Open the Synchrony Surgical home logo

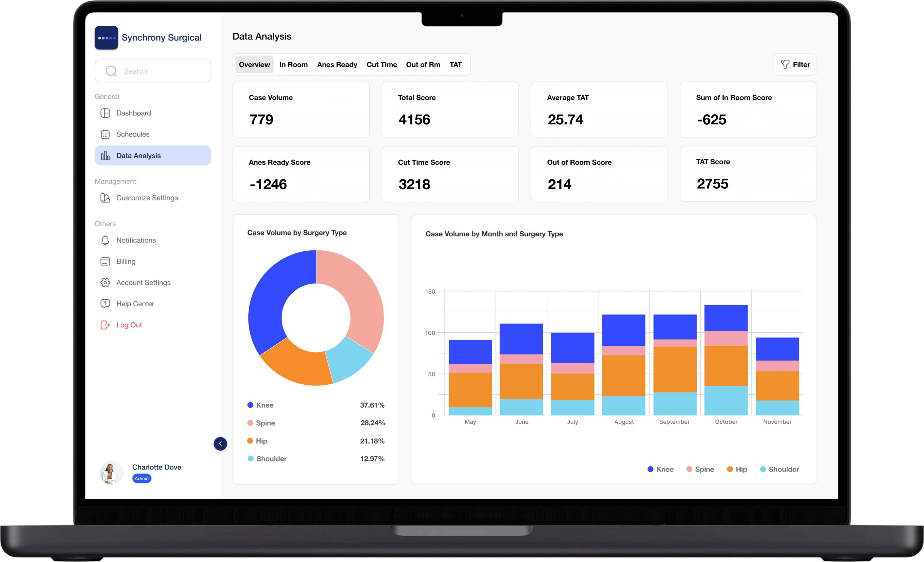tap(148, 38)
